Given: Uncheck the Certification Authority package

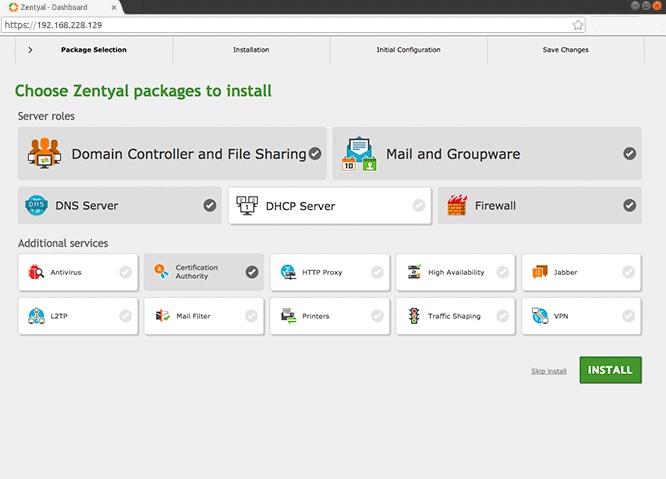Looking at the screenshot, I should click(x=252, y=272).
